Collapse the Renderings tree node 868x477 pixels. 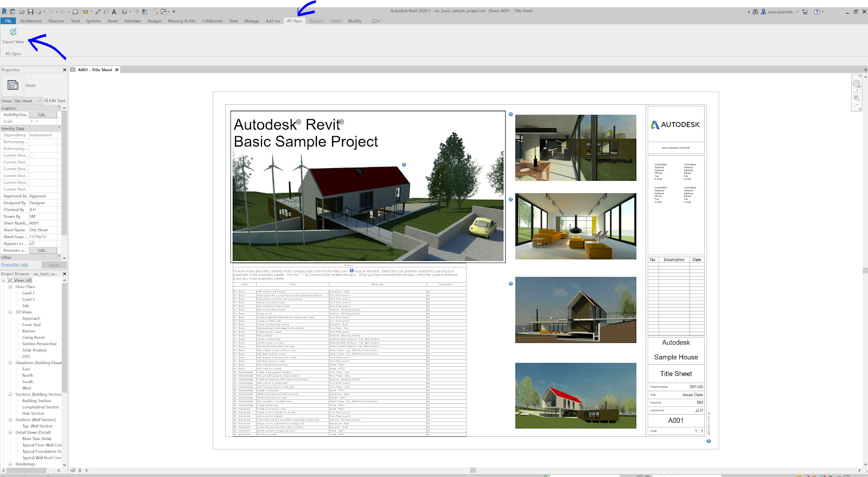[x=10, y=464]
